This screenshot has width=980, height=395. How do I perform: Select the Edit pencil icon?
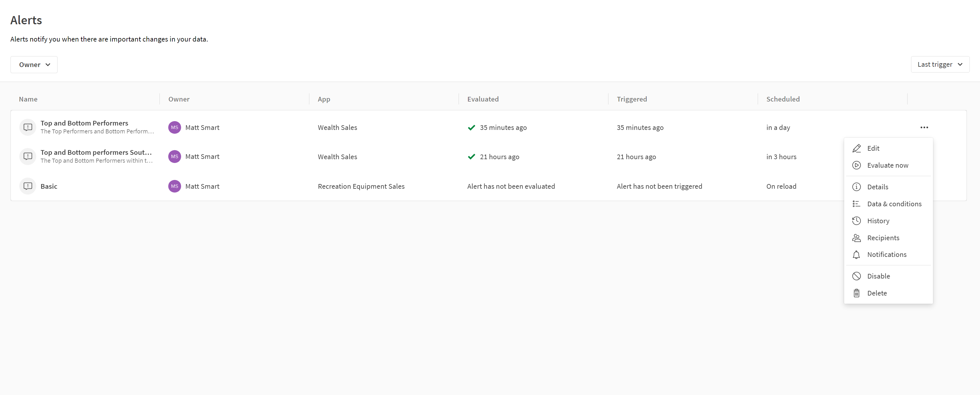tap(856, 148)
